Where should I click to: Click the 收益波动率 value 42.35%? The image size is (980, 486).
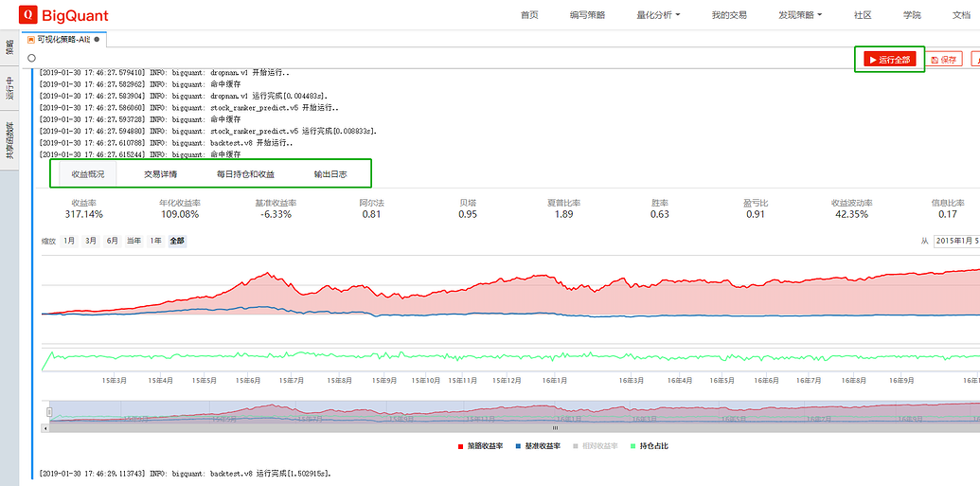pos(852,214)
